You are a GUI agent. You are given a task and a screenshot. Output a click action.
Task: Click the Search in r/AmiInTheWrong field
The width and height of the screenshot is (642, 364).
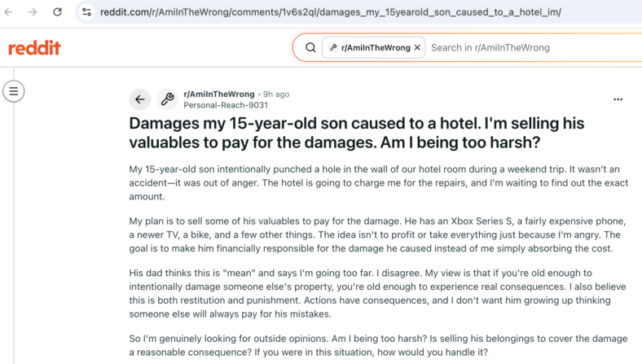click(x=532, y=47)
